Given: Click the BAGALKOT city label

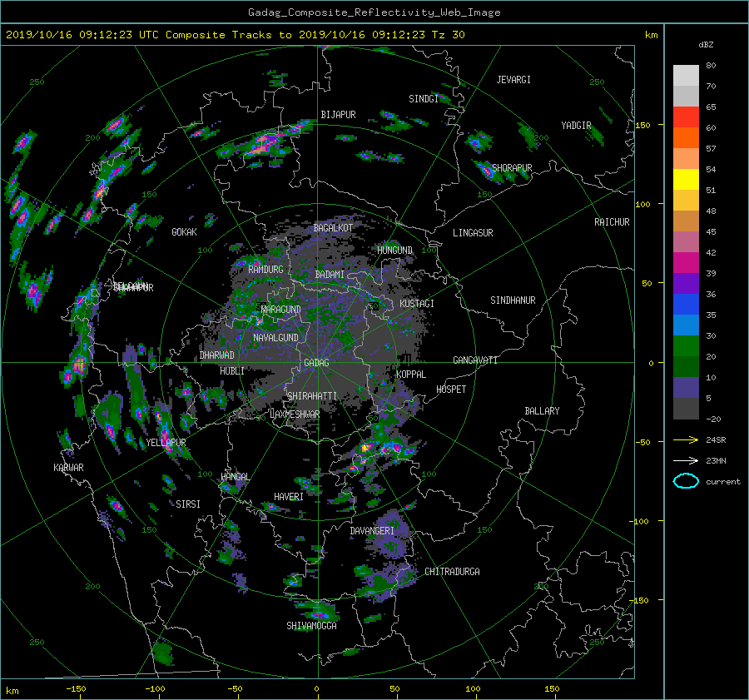Looking at the screenshot, I should click(x=333, y=228).
